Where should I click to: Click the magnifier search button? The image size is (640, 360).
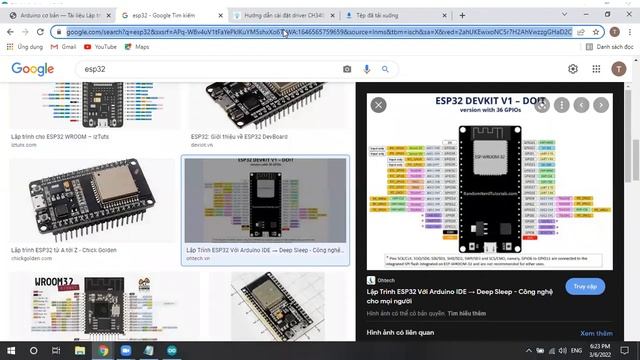click(x=385, y=69)
